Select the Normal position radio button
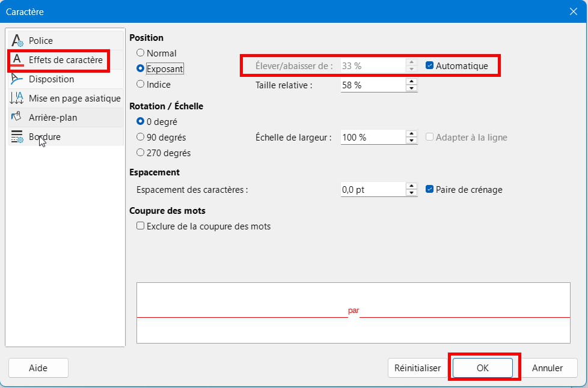This screenshot has width=588, height=388. (x=140, y=53)
